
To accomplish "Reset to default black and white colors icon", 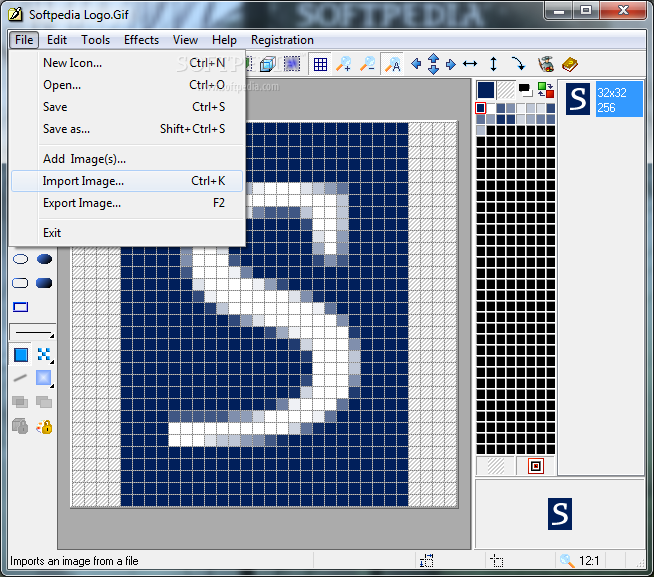I will tap(525, 89).
